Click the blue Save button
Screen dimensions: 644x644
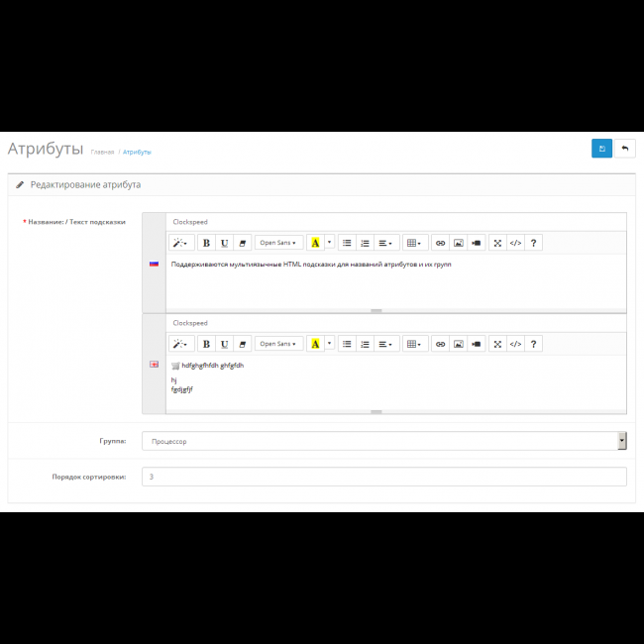(x=601, y=149)
